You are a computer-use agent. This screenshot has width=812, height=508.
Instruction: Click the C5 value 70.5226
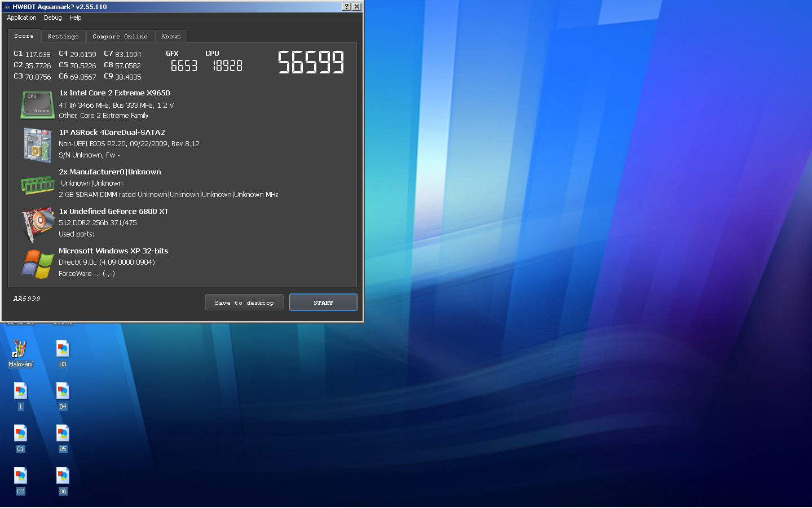(83, 66)
